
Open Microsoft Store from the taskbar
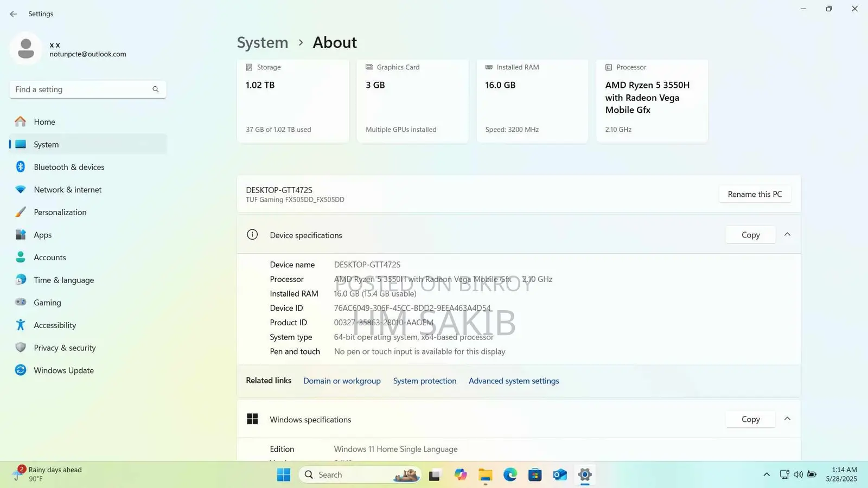click(535, 475)
